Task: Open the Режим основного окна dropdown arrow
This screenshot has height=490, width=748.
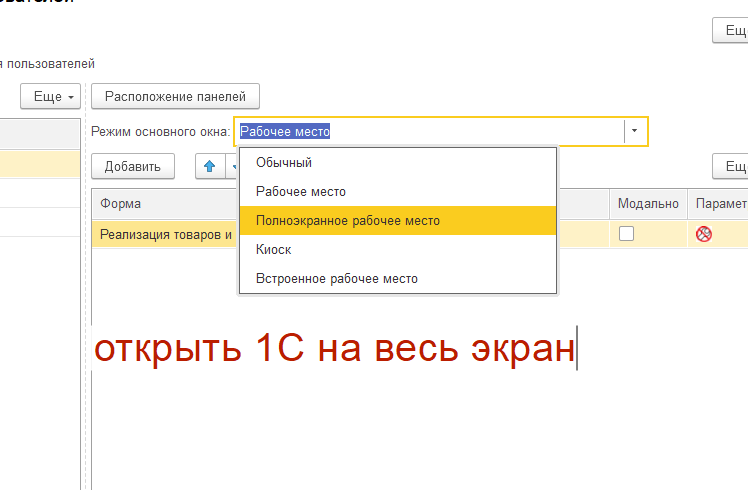Action: 634,131
